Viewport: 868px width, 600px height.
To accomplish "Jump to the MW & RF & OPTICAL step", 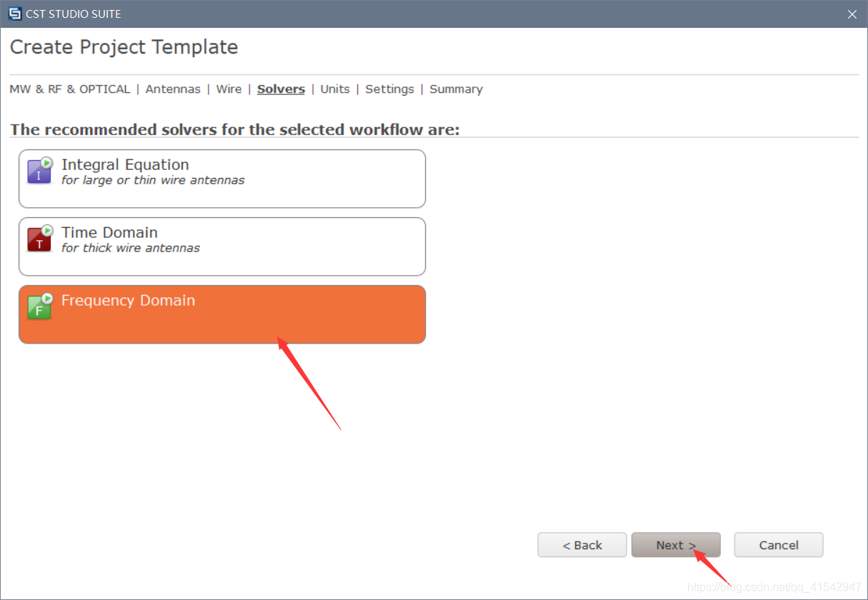I will point(70,89).
